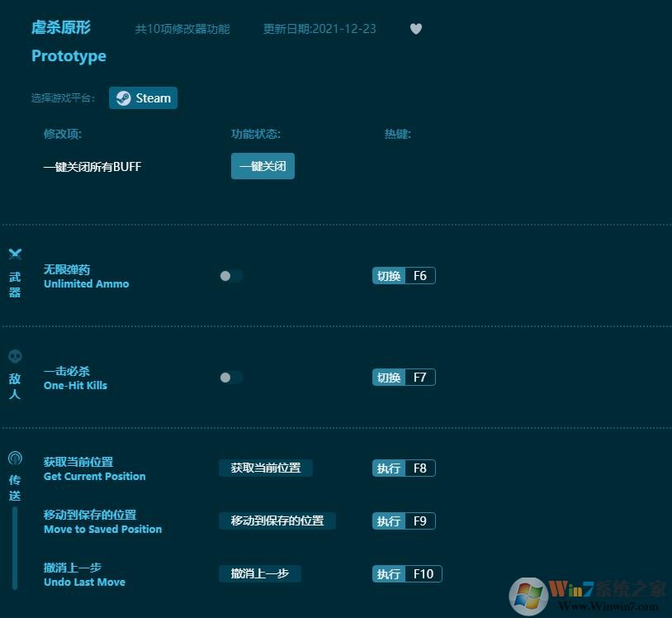Click the 虐杀原形 title text
672x618 pixels.
61,27
